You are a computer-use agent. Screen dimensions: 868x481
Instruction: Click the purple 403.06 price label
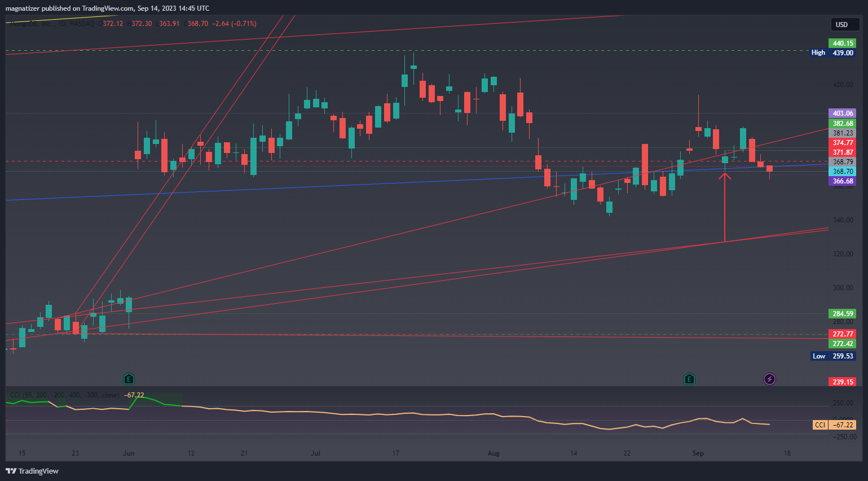(842, 113)
